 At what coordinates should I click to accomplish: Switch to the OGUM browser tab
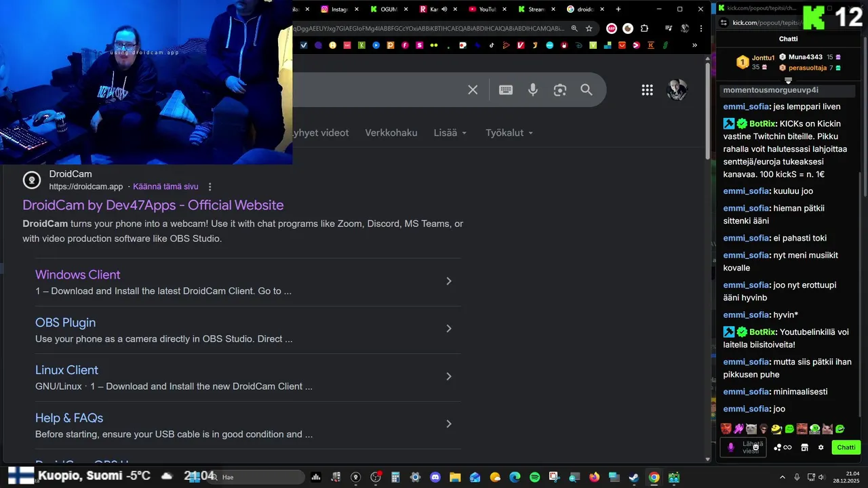pos(388,9)
